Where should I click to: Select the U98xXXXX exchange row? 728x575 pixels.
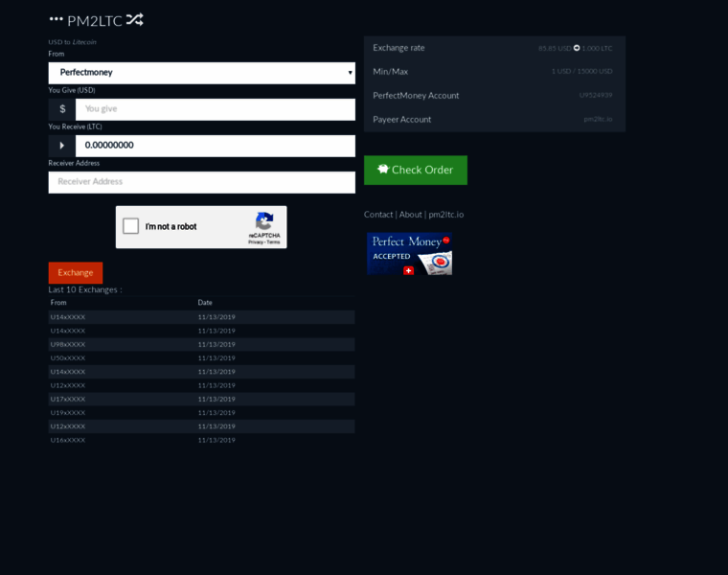pos(201,345)
